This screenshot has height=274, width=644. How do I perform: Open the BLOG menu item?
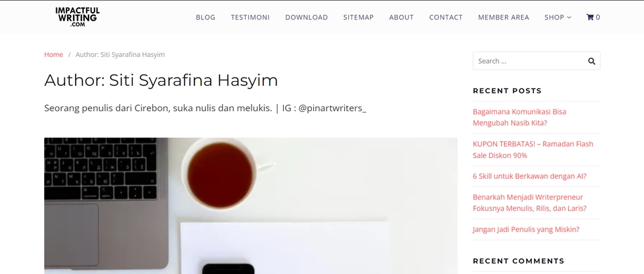tap(205, 17)
